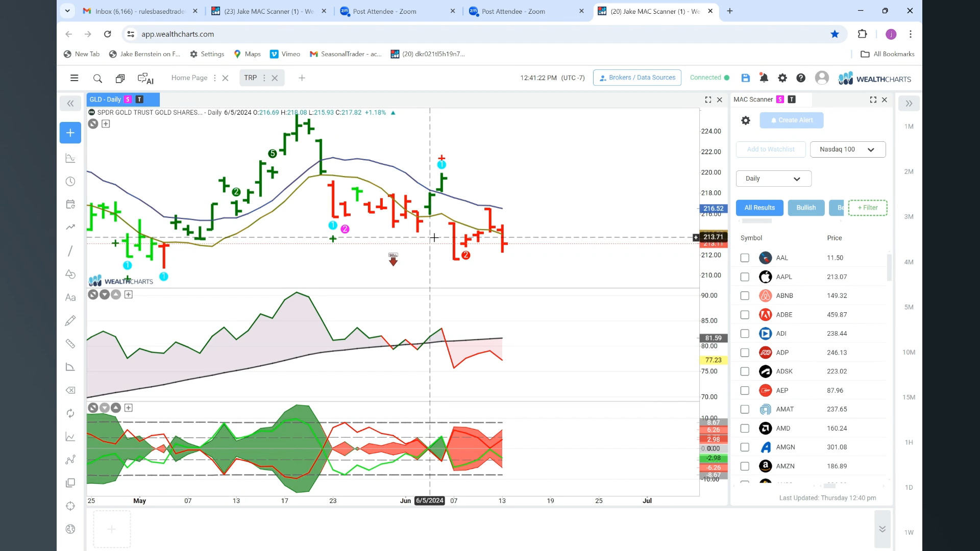Viewport: 980px width, 551px height.
Task: Expand the bottom panel double chevron
Action: click(882, 529)
